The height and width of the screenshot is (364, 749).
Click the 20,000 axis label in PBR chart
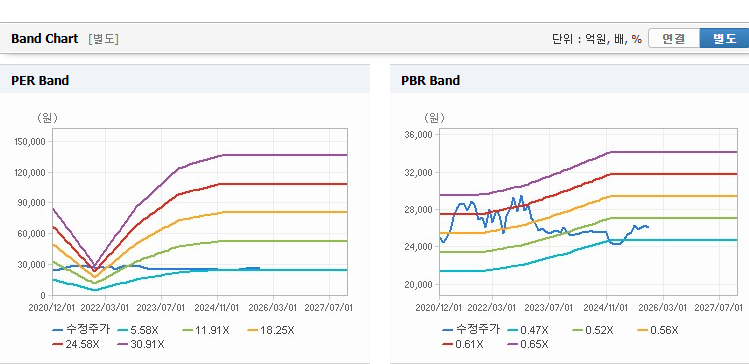tap(419, 285)
